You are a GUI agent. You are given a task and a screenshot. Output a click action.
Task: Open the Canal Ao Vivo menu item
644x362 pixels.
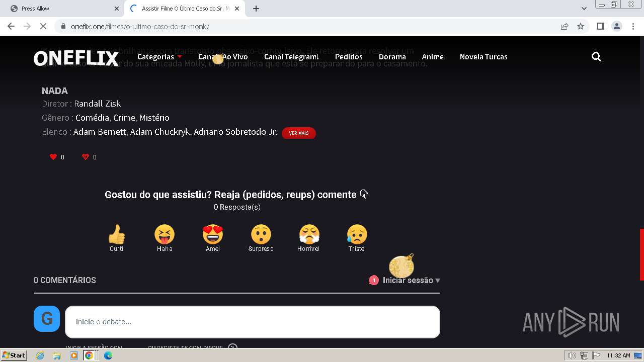tap(223, 57)
